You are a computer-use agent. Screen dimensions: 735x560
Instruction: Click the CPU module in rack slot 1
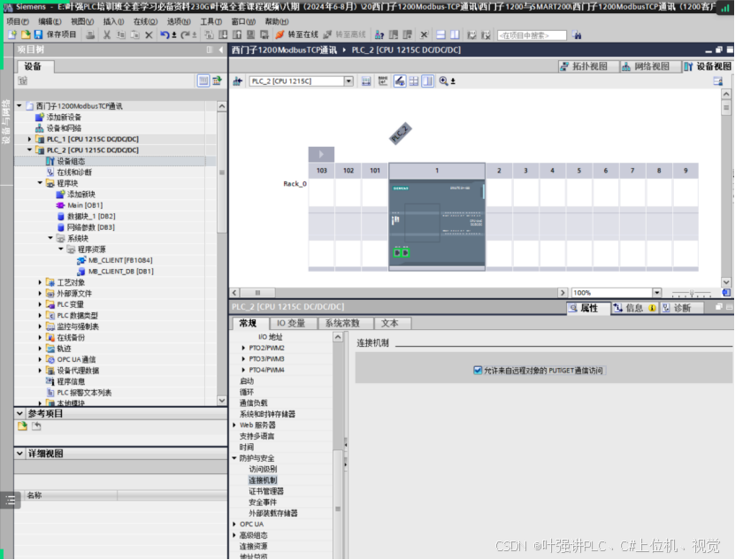coord(437,225)
